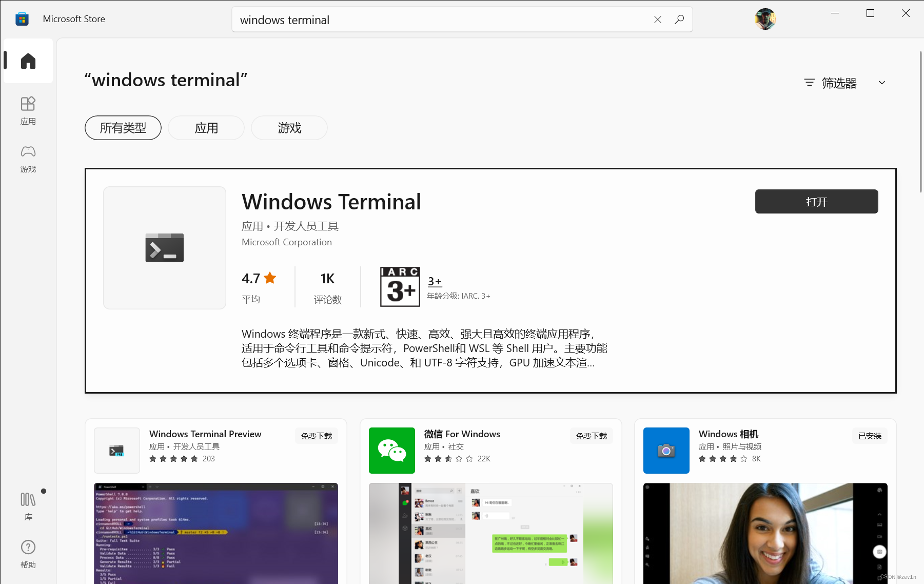Expand the 筛选器 filter chevron
Viewport: 924px width, 584px height.
[x=882, y=83]
